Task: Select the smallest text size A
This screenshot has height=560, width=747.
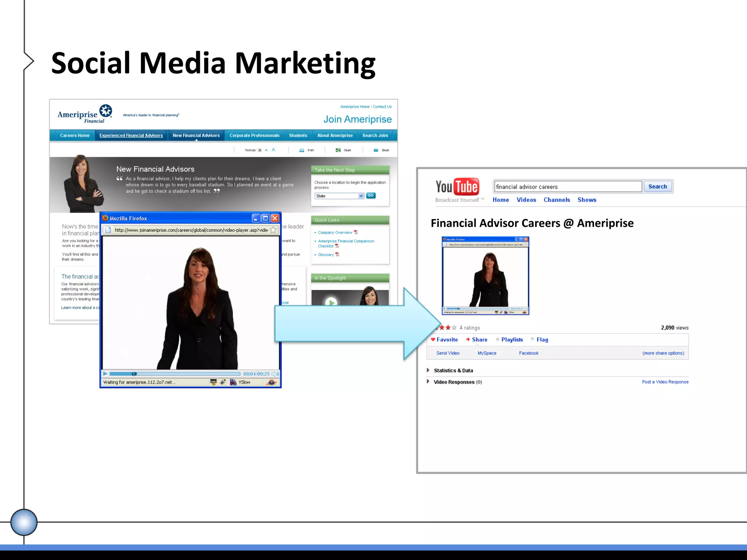Action: [x=260, y=150]
